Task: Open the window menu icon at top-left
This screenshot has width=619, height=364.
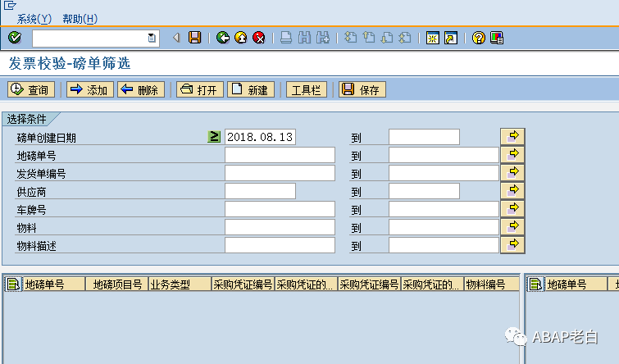Action: coord(10,5)
